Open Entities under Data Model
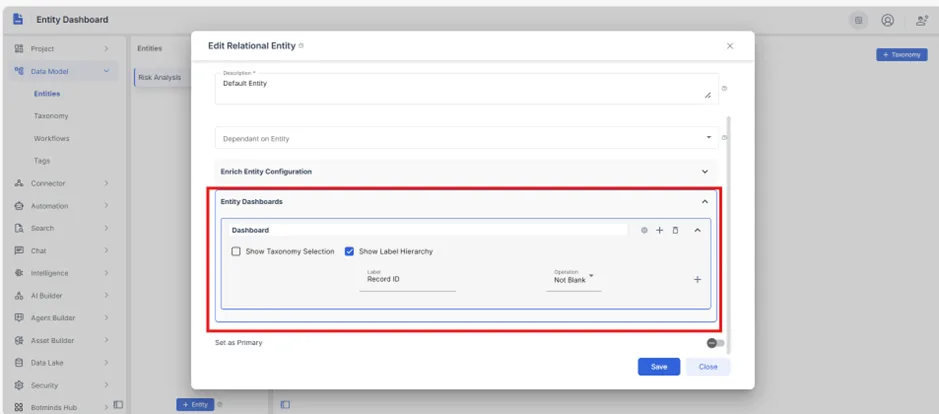 click(47, 94)
